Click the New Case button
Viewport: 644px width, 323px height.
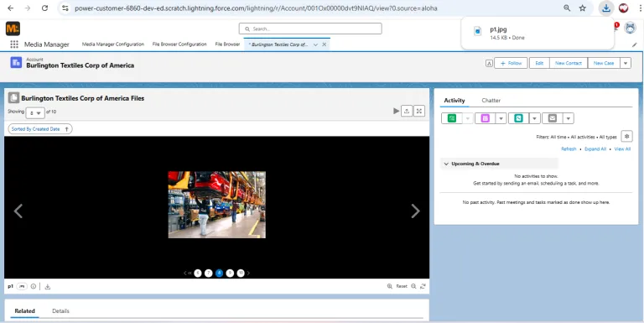tap(604, 63)
